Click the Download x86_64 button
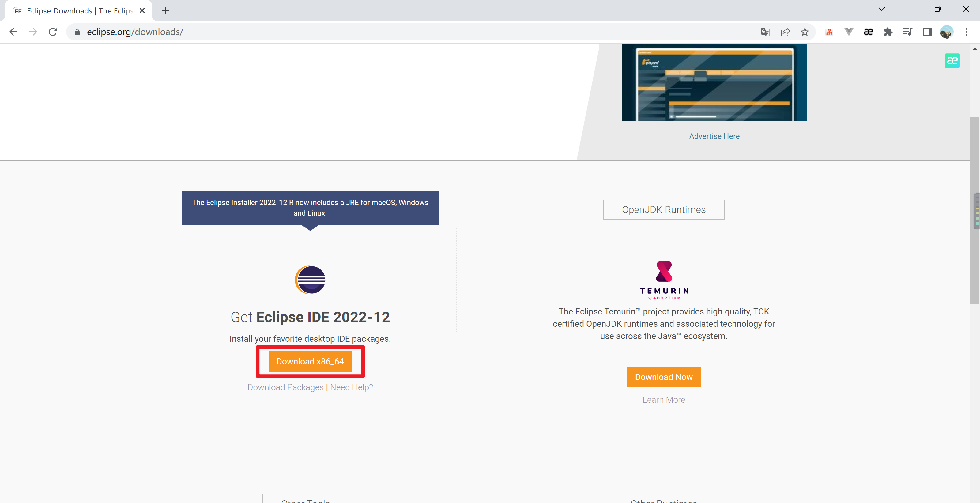 (x=310, y=361)
